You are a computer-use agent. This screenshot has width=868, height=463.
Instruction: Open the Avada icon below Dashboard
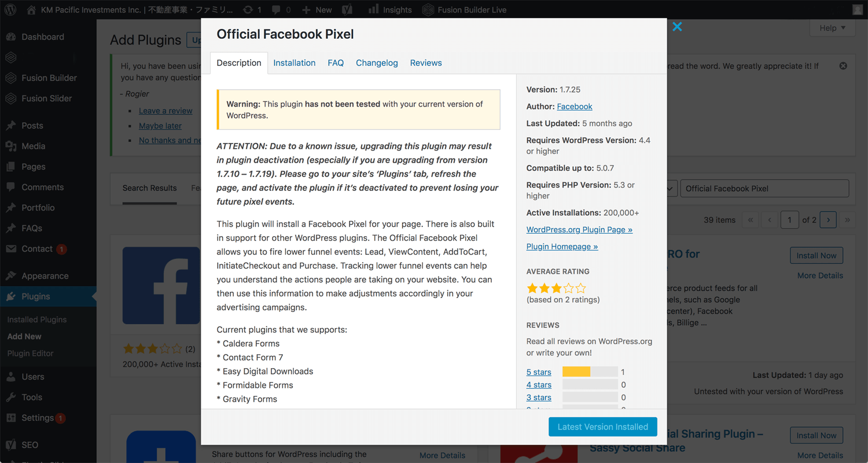(x=11, y=57)
